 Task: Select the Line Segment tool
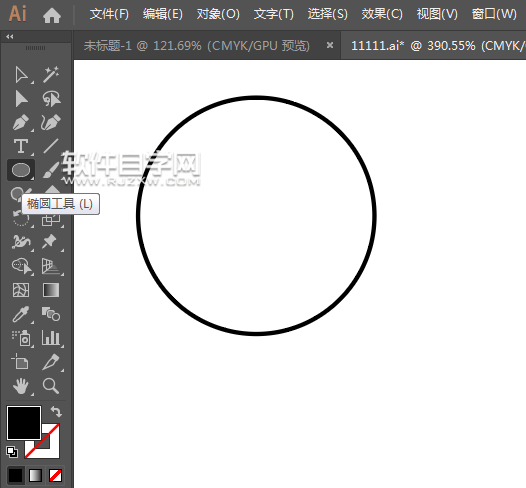[x=51, y=146]
